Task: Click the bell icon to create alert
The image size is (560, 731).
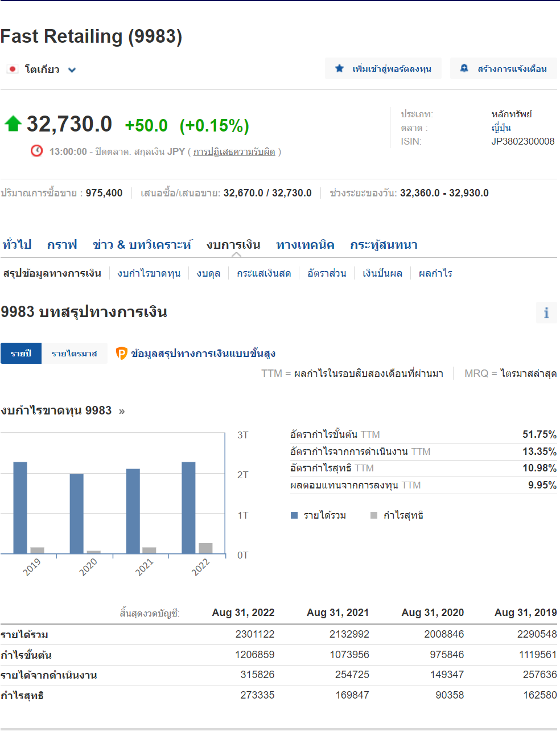Action: [464, 68]
